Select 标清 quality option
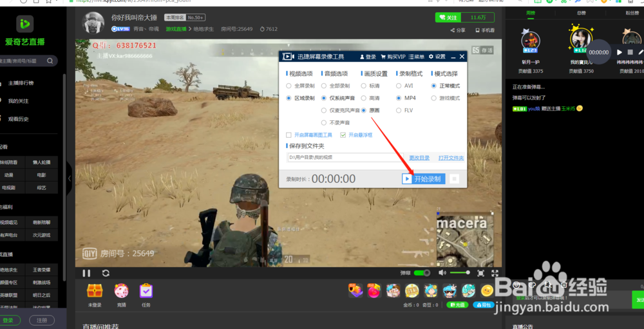Image resolution: width=644 pixels, height=329 pixels. (370, 86)
